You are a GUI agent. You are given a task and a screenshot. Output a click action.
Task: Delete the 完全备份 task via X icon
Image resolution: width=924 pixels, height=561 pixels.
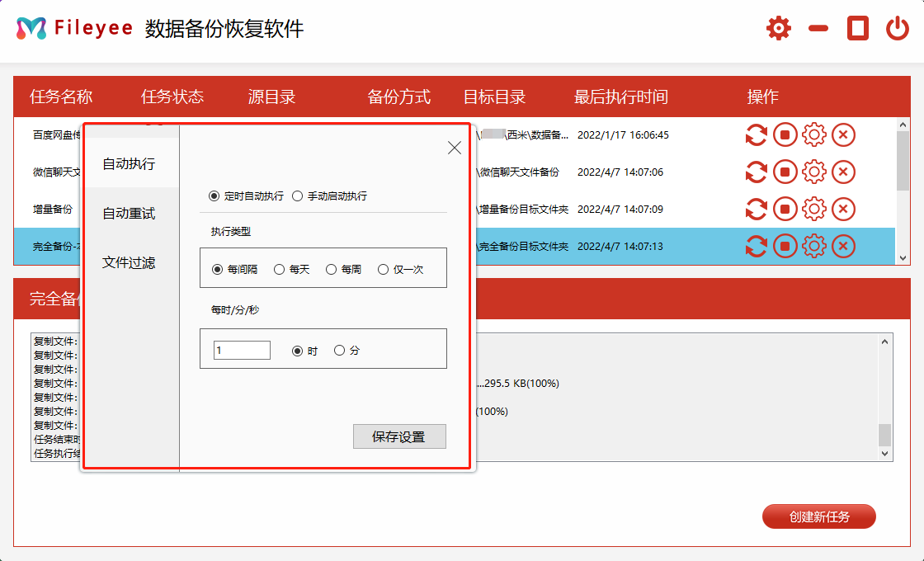pyautogui.click(x=843, y=246)
